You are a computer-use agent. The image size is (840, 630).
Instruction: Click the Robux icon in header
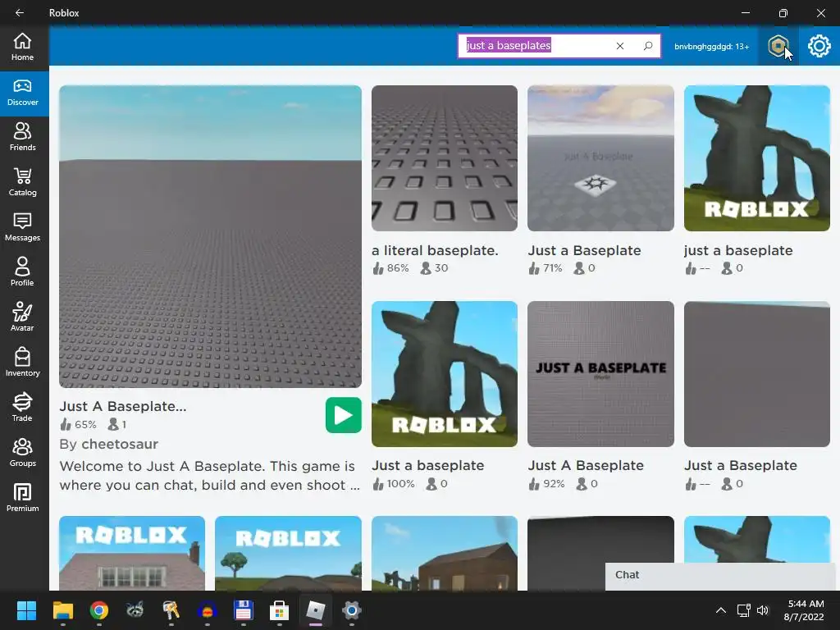(x=778, y=46)
